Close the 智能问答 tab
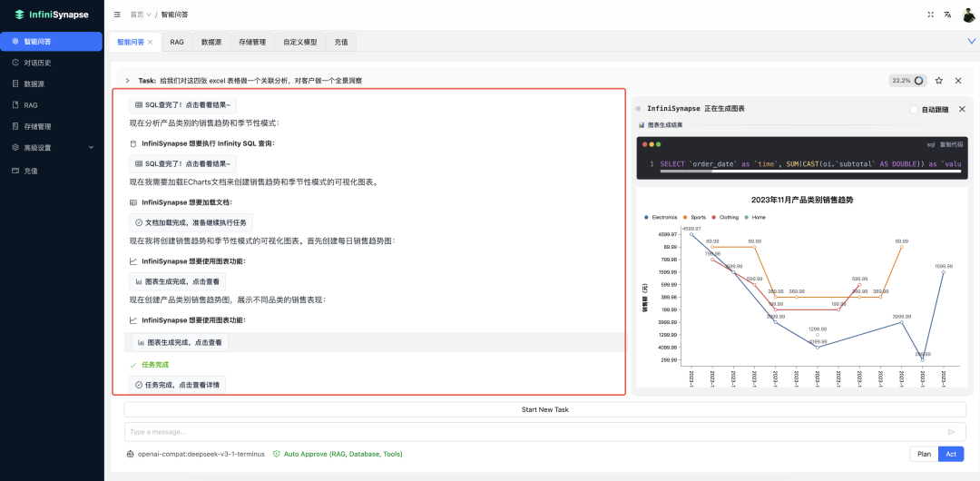 point(150,42)
